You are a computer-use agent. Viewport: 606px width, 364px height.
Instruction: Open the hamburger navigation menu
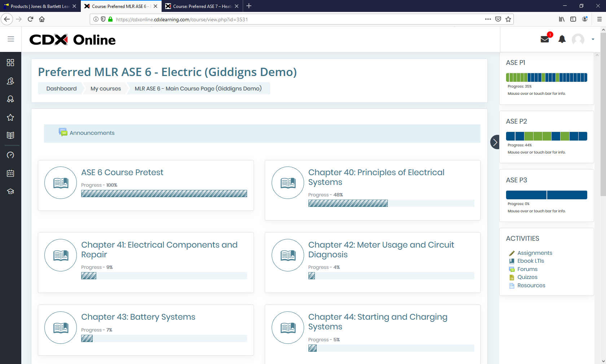click(11, 39)
